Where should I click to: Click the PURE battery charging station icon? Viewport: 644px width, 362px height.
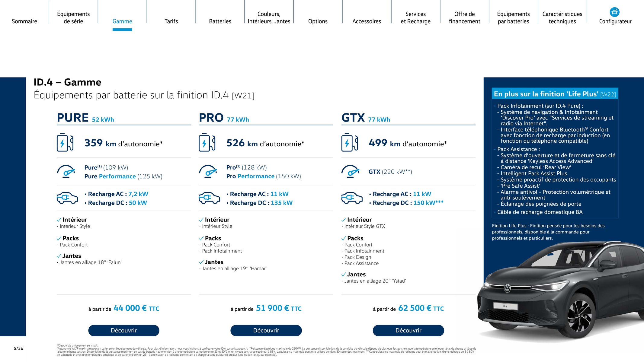(x=65, y=142)
